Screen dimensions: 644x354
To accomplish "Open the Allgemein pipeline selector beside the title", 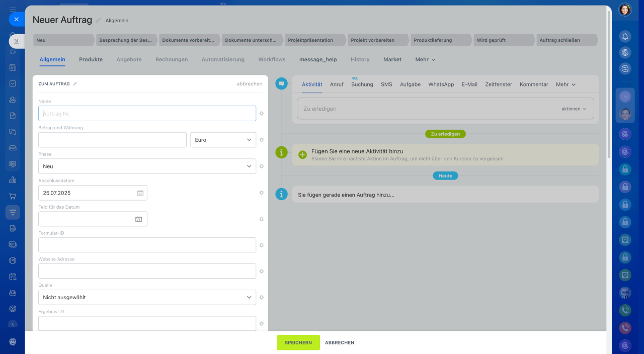I will pos(117,21).
